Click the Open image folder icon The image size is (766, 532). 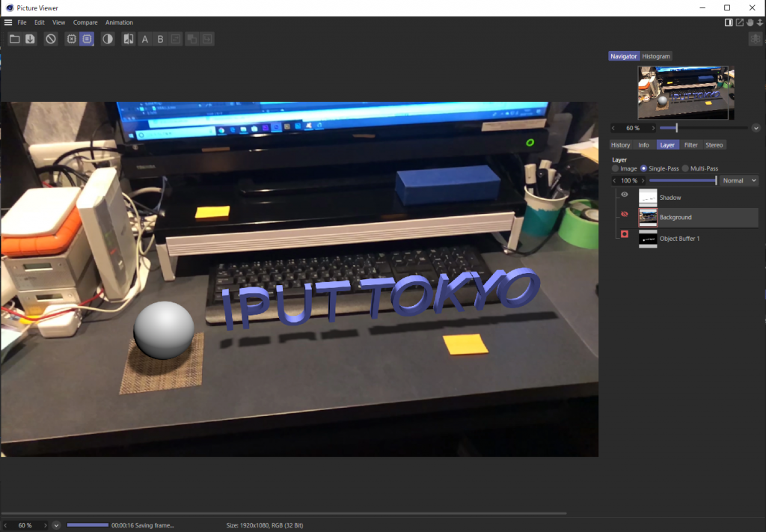[14, 39]
